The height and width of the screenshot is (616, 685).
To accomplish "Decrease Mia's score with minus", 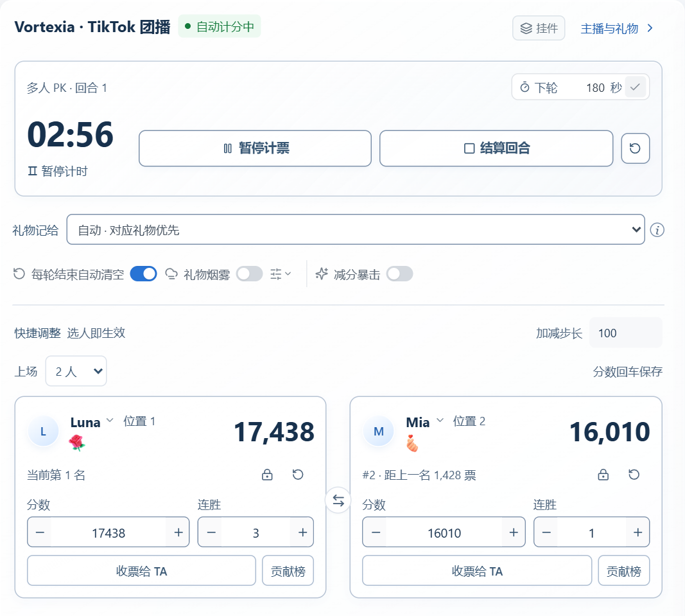I will pos(376,532).
